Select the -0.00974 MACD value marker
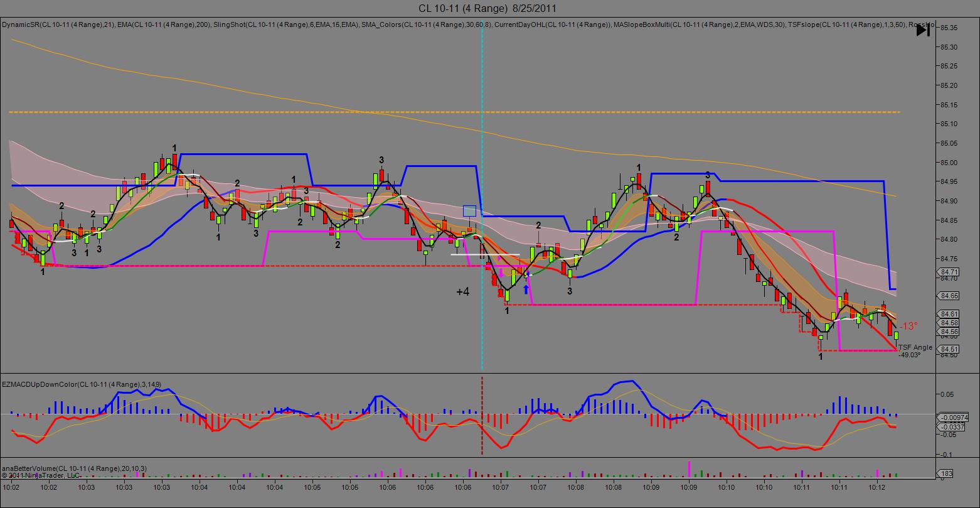Image resolution: width=980 pixels, height=508 pixels. (x=954, y=418)
